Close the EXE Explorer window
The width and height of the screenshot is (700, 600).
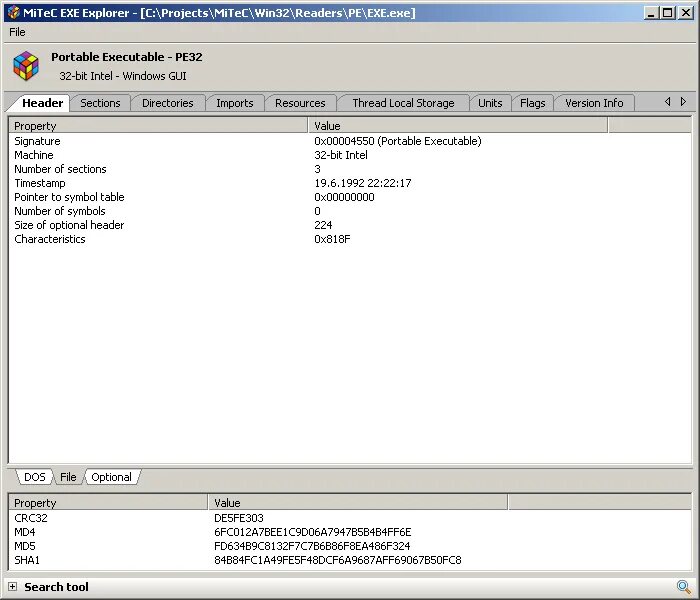(685, 13)
